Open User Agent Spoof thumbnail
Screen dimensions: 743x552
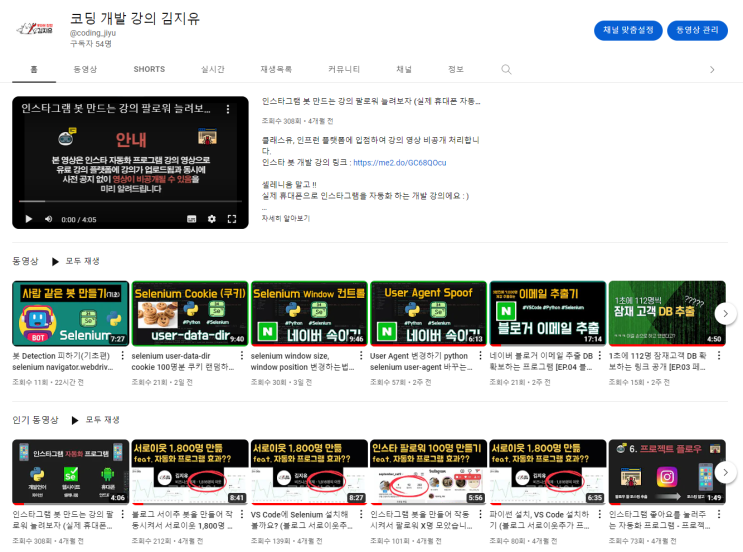click(428, 313)
